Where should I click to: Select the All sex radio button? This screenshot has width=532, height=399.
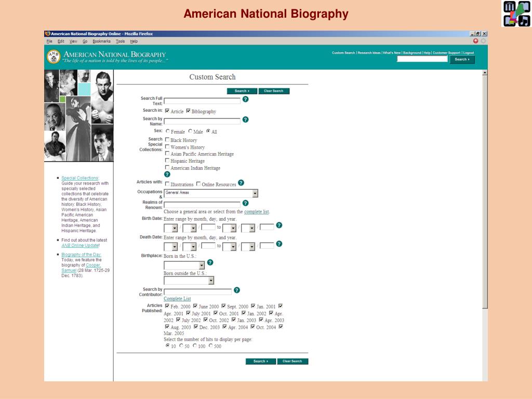(x=208, y=131)
